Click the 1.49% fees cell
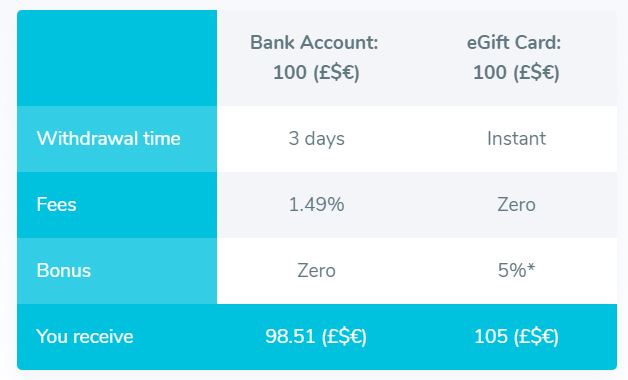 click(x=316, y=205)
